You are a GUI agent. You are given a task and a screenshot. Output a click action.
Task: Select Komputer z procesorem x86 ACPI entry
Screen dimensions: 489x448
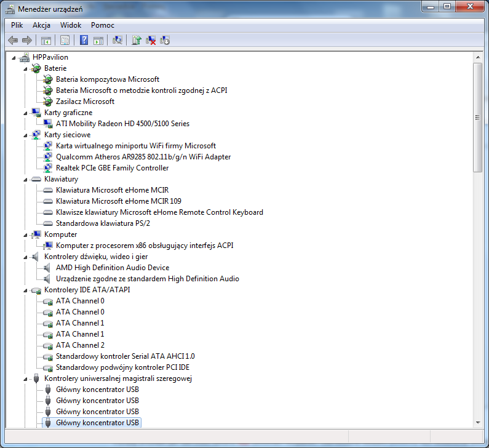(145, 246)
